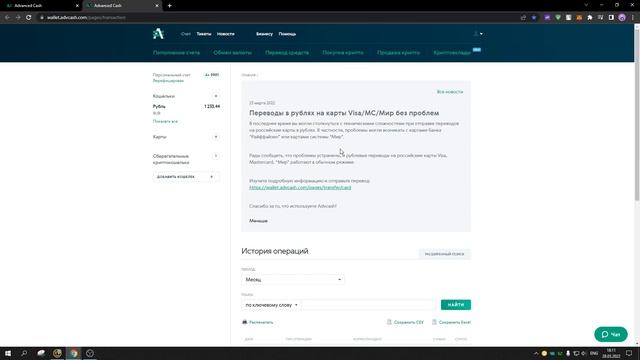Screen dimensions: 640x360
Task: Go to Перевод средств
Action: (287, 53)
